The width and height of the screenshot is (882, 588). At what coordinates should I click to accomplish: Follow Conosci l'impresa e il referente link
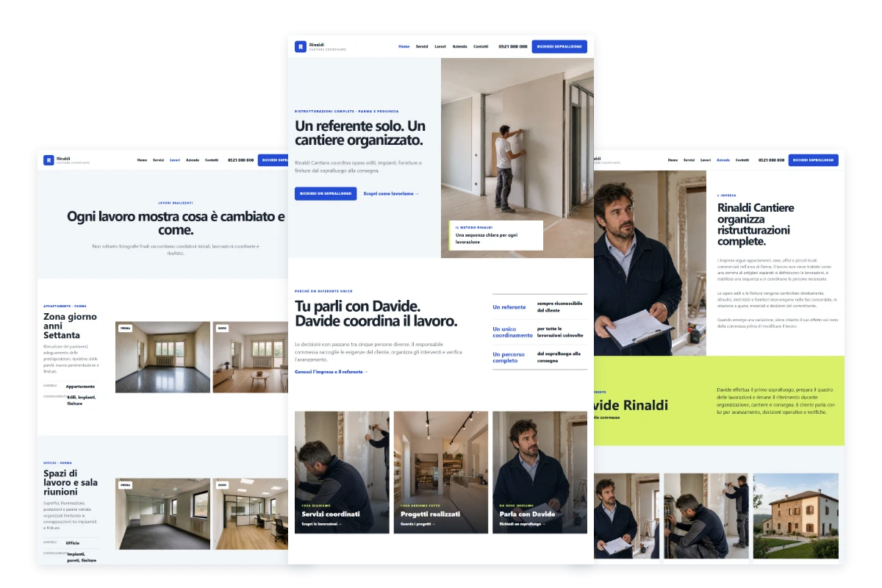click(331, 372)
